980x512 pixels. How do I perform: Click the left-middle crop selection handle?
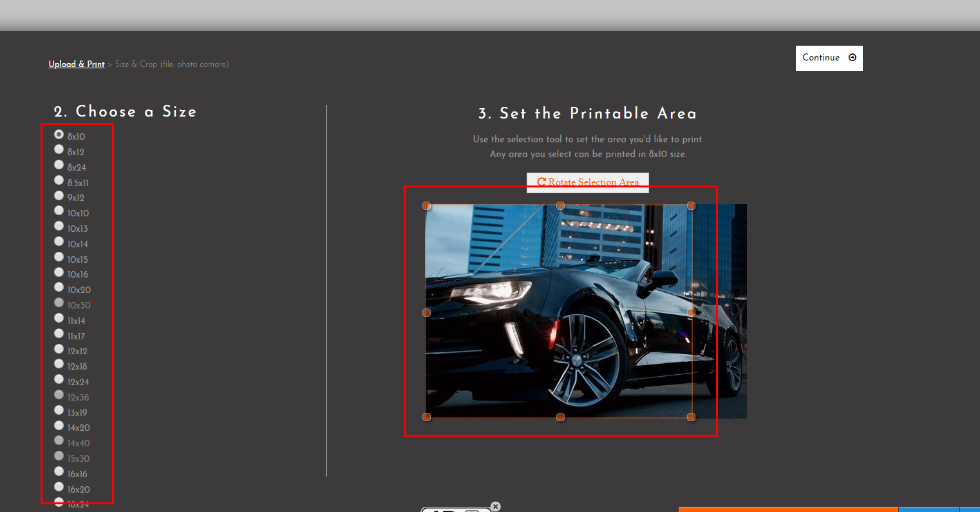tap(426, 313)
